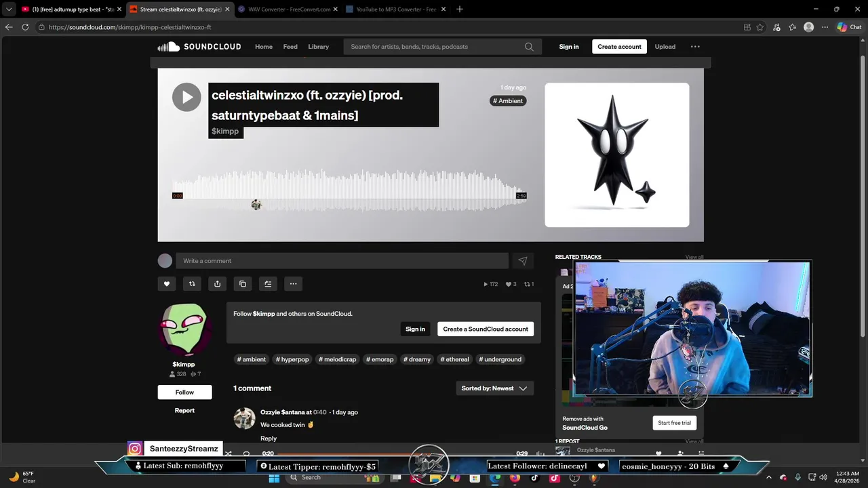Click the Start free trial button

pyautogui.click(x=674, y=423)
